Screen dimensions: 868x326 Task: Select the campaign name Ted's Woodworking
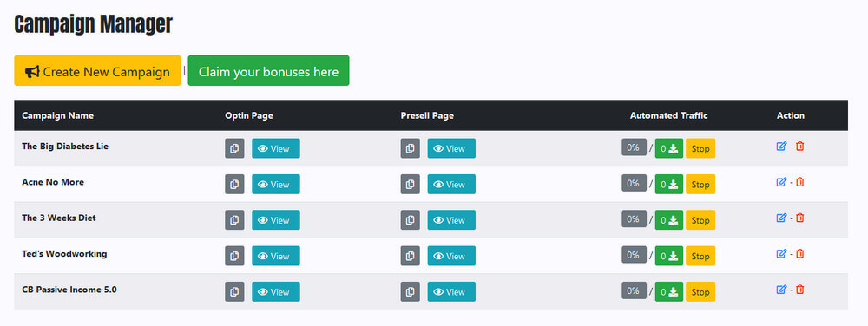point(64,254)
